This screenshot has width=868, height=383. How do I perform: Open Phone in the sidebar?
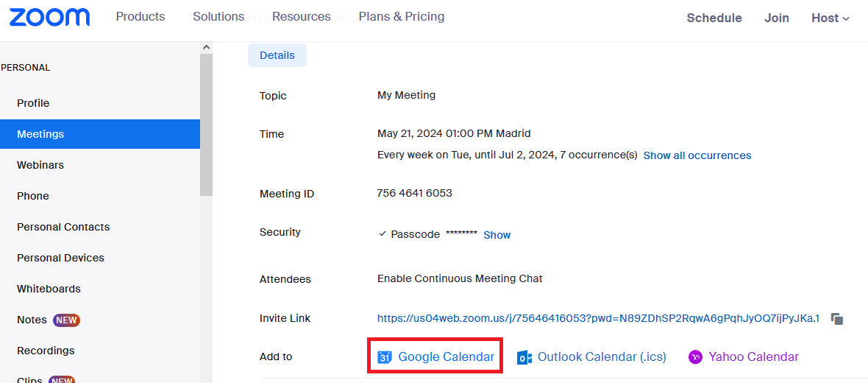click(x=33, y=196)
